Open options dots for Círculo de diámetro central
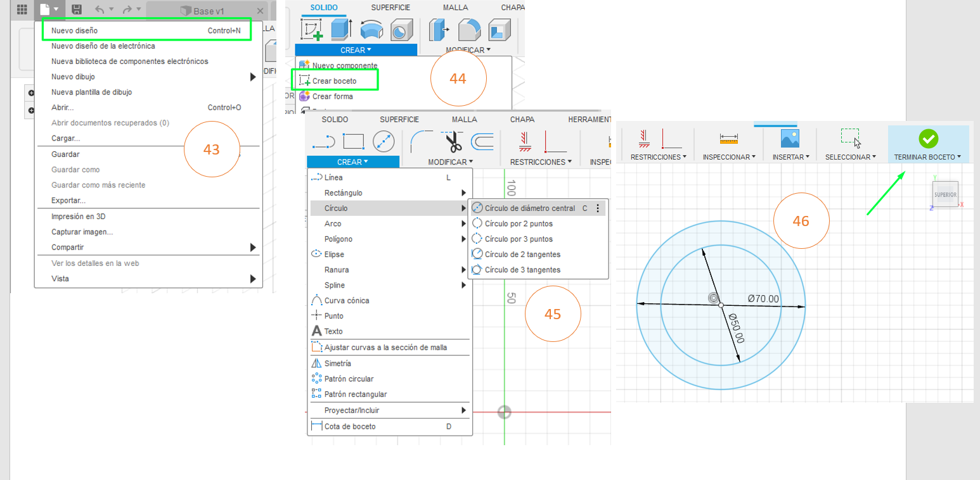This screenshot has height=480, width=980. tap(598, 208)
